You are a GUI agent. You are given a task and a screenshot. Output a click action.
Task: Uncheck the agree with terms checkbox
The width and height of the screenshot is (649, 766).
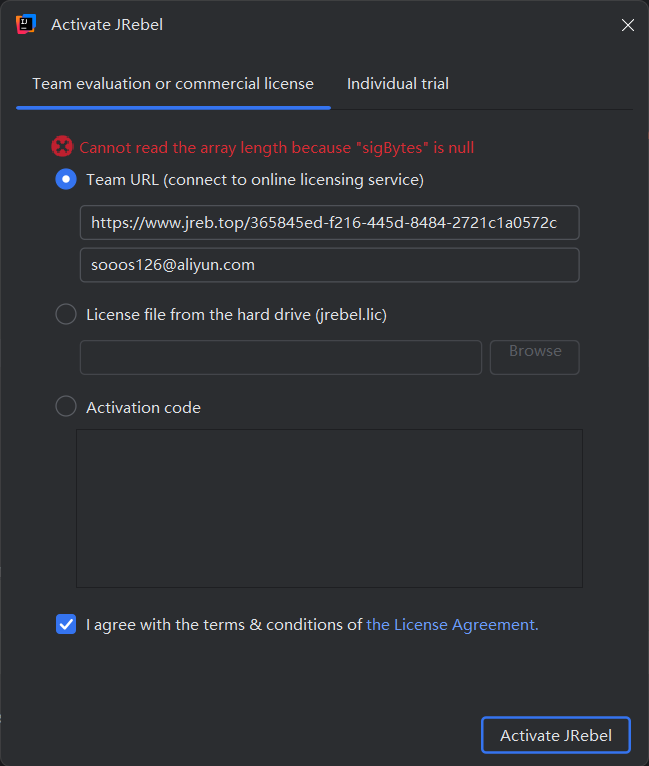pos(66,624)
